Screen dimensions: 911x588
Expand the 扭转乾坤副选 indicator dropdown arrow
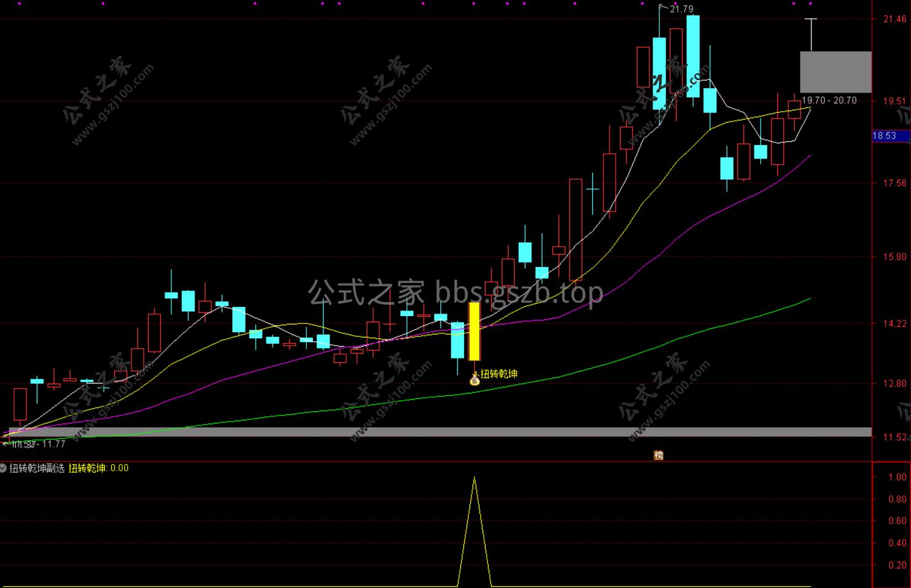point(4,468)
